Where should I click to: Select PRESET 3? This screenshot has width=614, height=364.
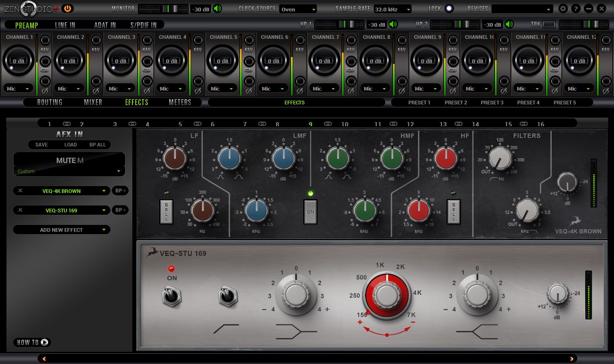492,102
